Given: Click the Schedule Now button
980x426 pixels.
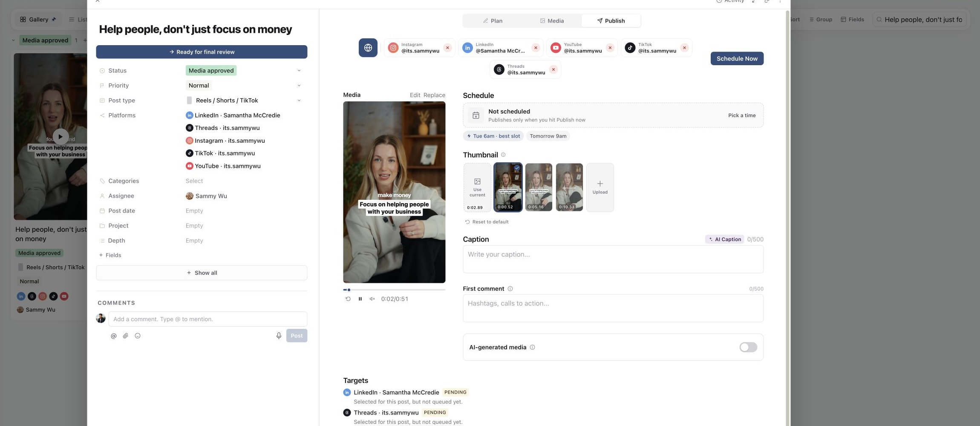Looking at the screenshot, I should coord(737,58).
